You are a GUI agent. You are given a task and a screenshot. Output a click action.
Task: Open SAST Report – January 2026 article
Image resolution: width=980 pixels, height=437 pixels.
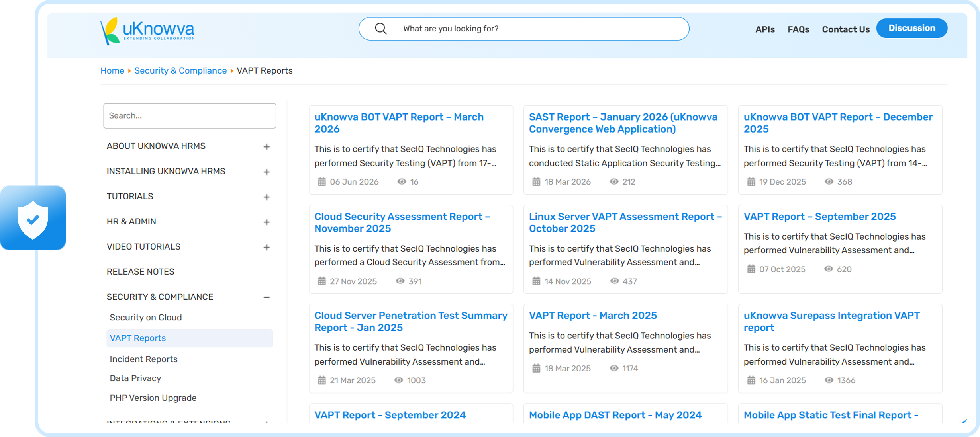[x=623, y=123]
